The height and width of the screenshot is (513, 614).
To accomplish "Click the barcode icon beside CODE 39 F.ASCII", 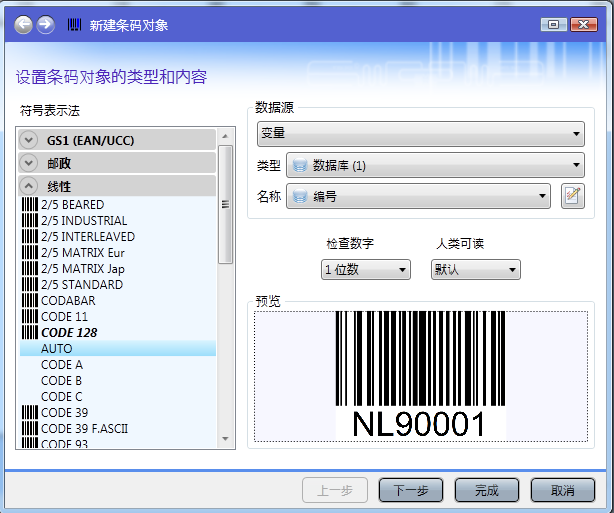I will [x=30, y=428].
